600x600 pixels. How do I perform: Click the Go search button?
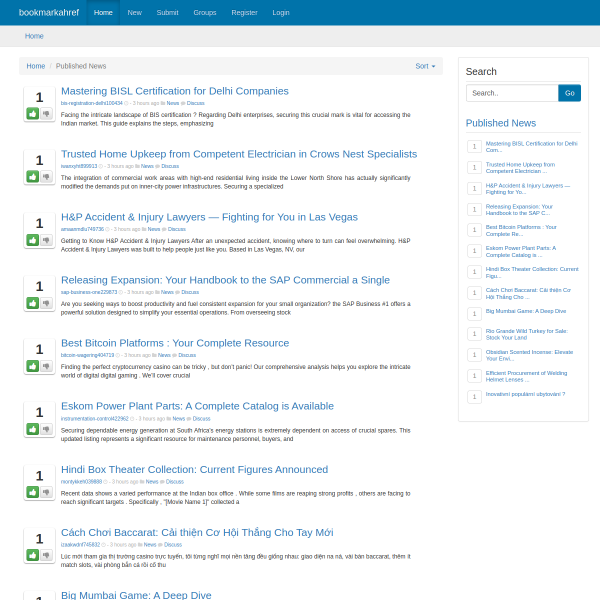click(x=569, y=93)
